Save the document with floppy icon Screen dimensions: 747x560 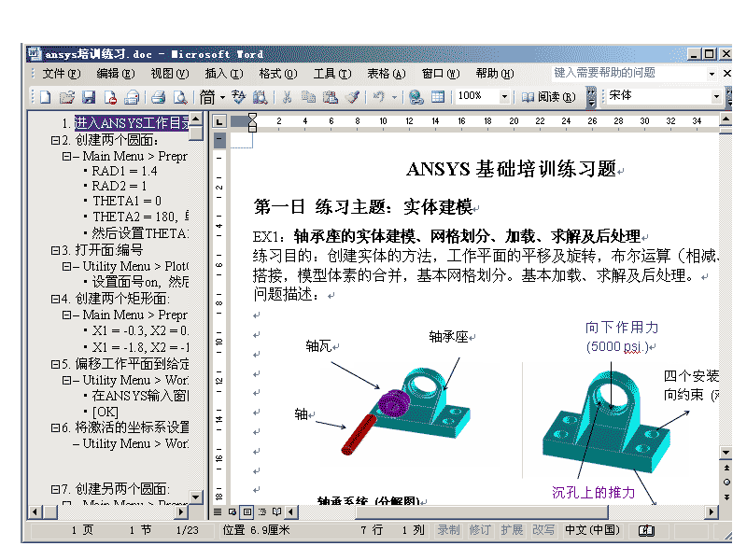89,97
